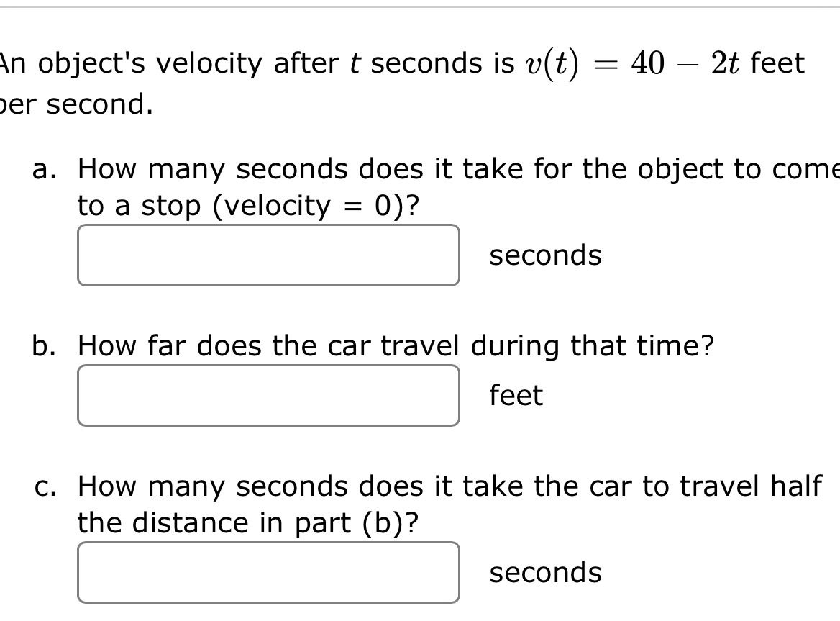Click the 'a.' list marker
Image resolution: width=840 pixels, height=621 pixels.
[x=45, y=169]
